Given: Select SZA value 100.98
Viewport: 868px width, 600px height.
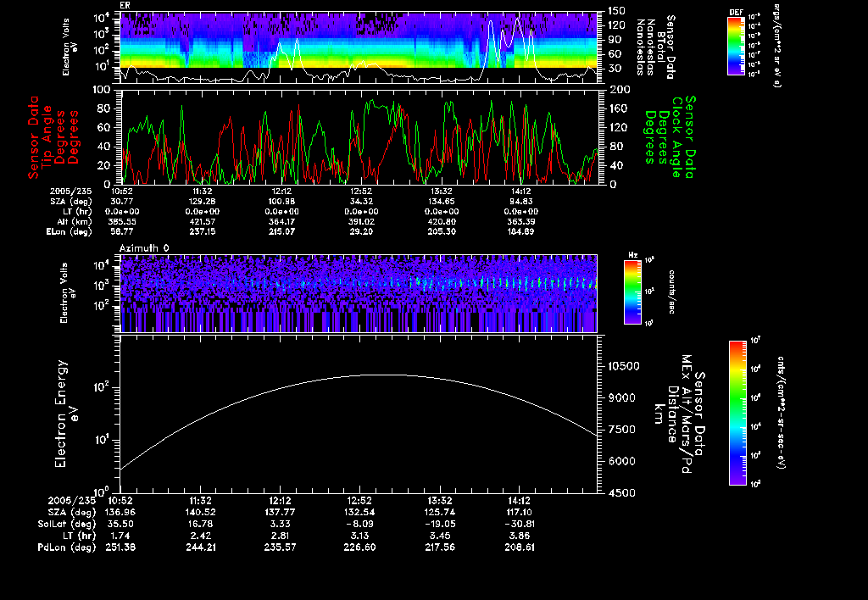Looking at the screenshot, I should click(x=281, y=202).
